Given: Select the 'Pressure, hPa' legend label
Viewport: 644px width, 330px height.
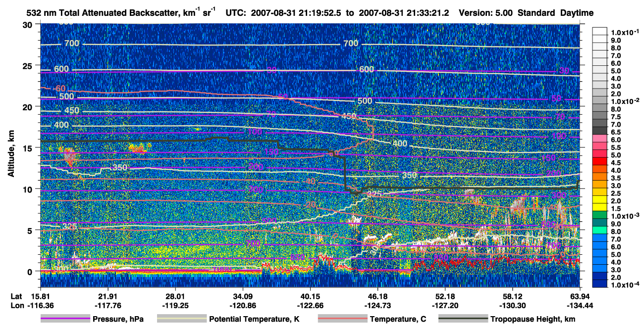Looking at the screenshot, I should pyautogui.click(x=118, y=319).
